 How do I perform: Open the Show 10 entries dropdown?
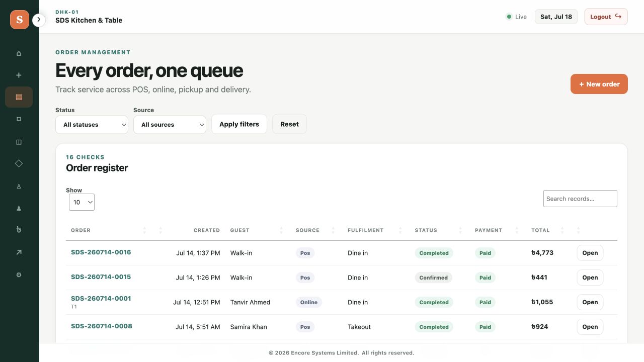click(82, 202)
